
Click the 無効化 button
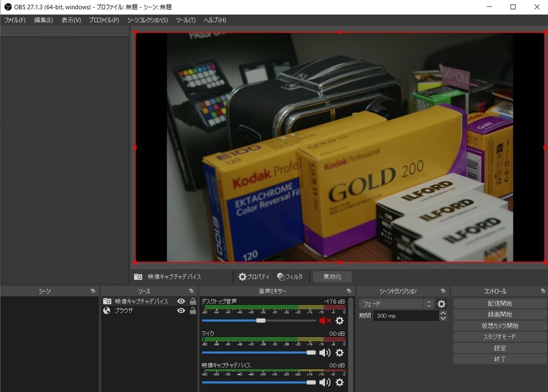click(x=332, y=277)
